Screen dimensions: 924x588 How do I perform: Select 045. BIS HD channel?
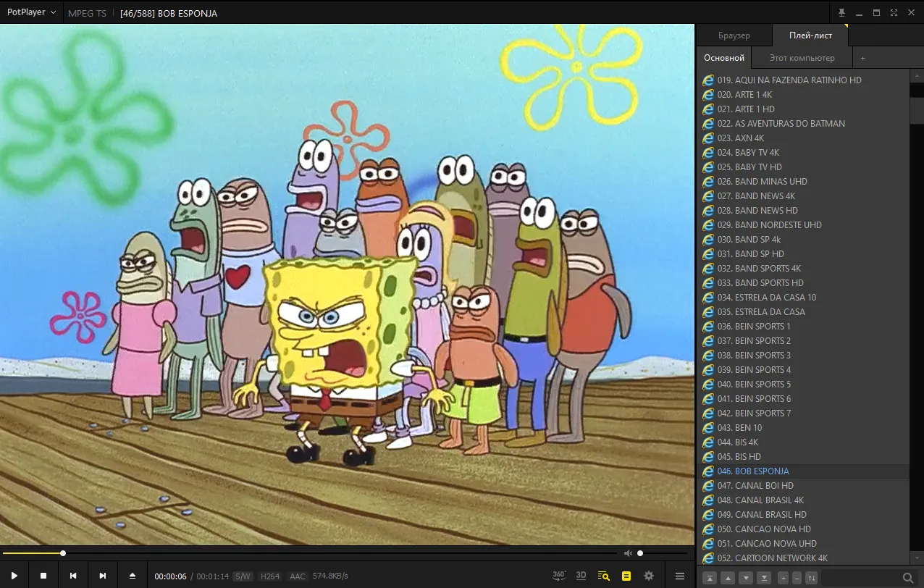(802, 457)
